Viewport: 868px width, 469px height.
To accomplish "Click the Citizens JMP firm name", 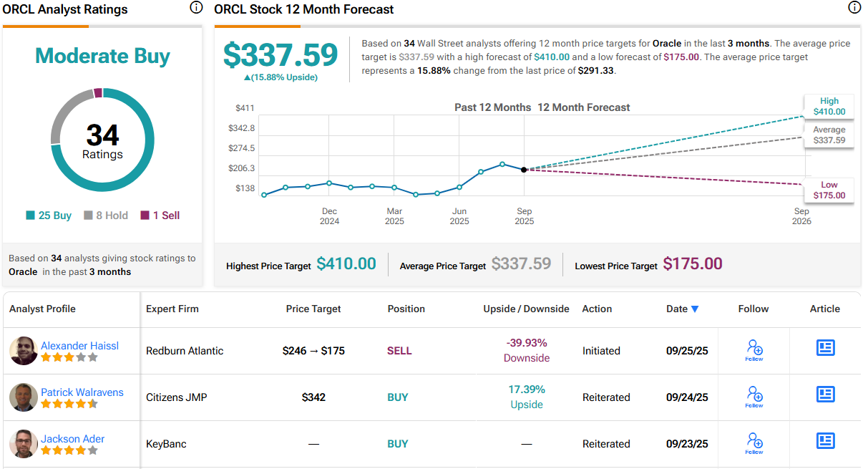I will pyautogui.click(x=177, y=397).
